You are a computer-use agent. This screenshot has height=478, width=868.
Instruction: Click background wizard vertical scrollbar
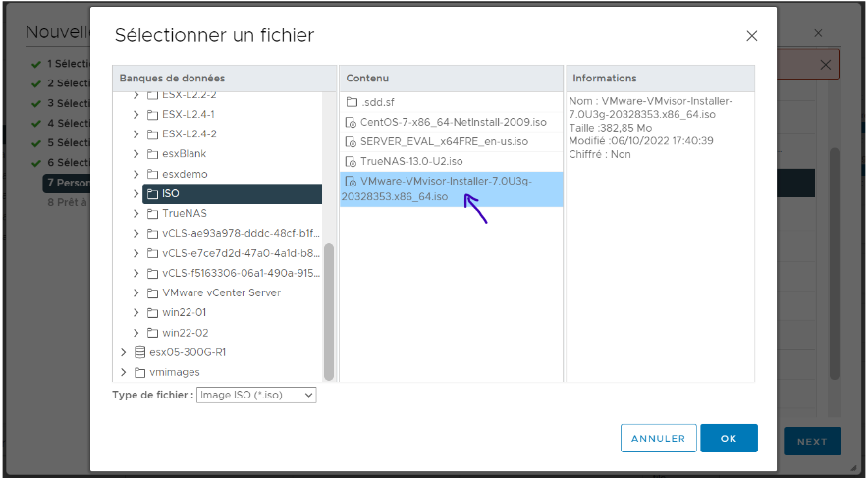click(835, 264)
